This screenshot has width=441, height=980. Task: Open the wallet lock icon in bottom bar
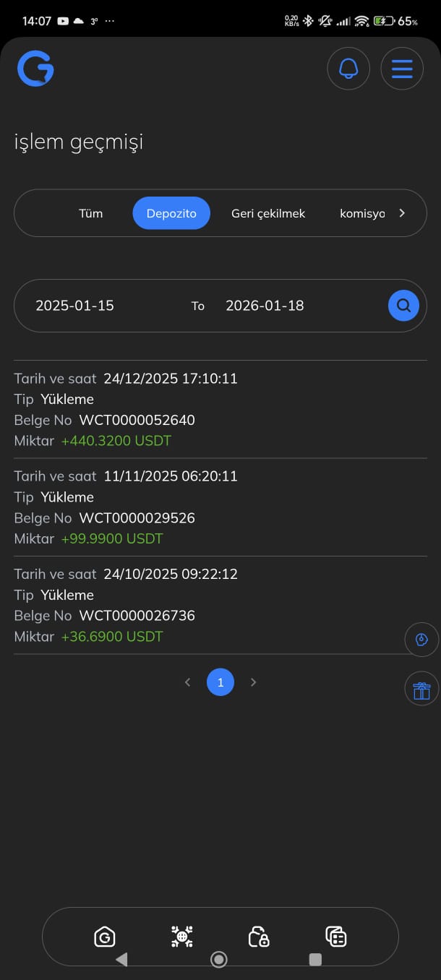click(x=258, y=937)
